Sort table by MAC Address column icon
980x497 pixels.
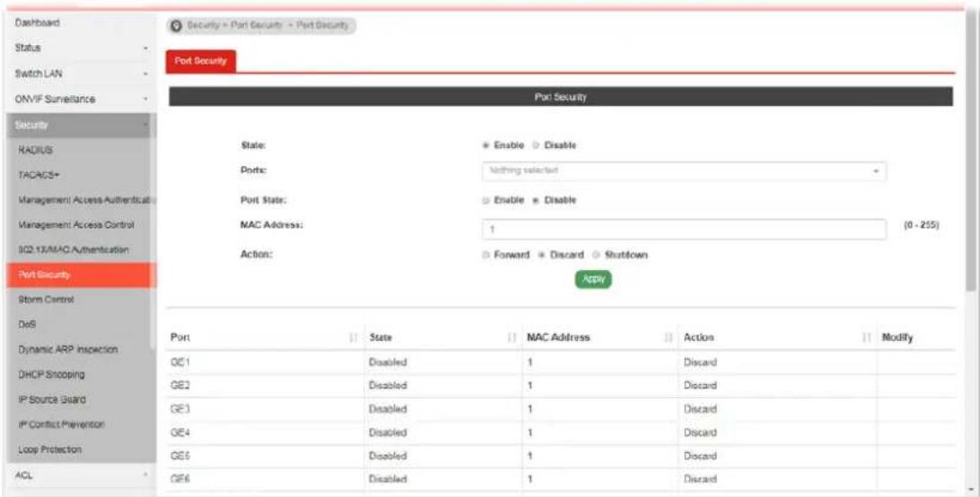(x=669, y=337)
